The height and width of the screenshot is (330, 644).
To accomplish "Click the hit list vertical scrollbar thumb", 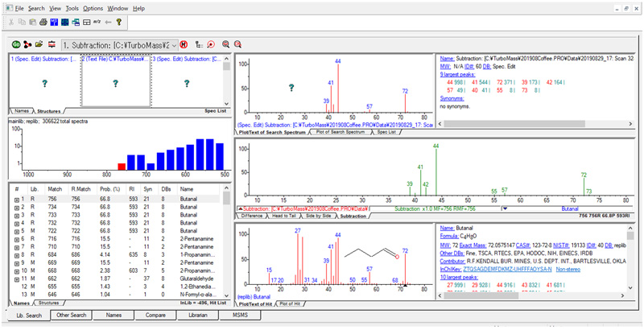I will [x=226, y=198].
